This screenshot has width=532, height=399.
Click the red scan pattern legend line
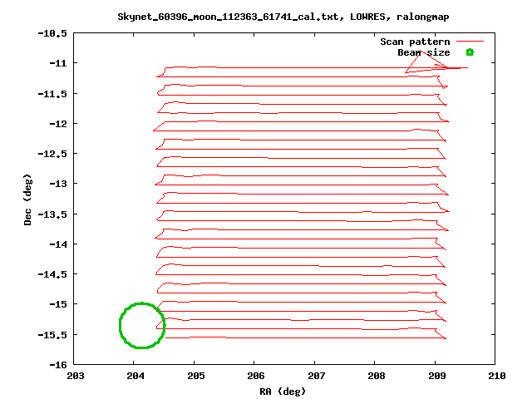click(x=470, y=42)
